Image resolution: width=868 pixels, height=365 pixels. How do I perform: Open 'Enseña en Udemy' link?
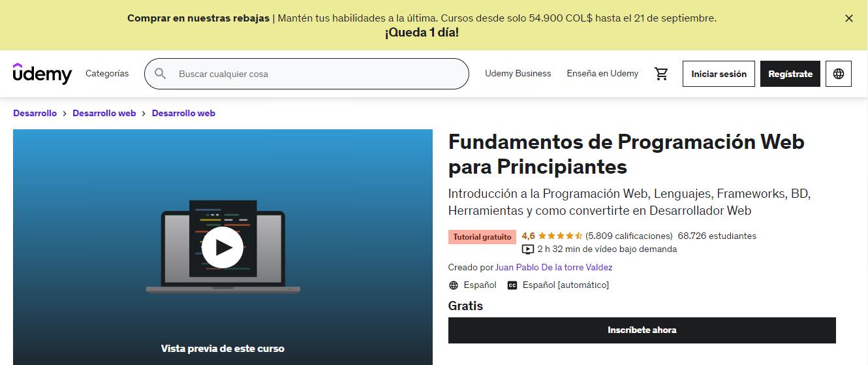[x=602, y=74]
